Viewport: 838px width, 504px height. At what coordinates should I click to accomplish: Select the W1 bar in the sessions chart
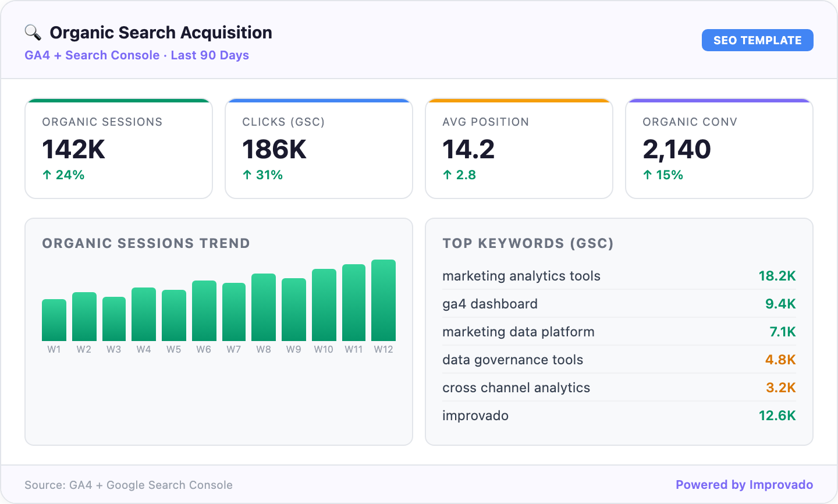[x=54, y=319]
